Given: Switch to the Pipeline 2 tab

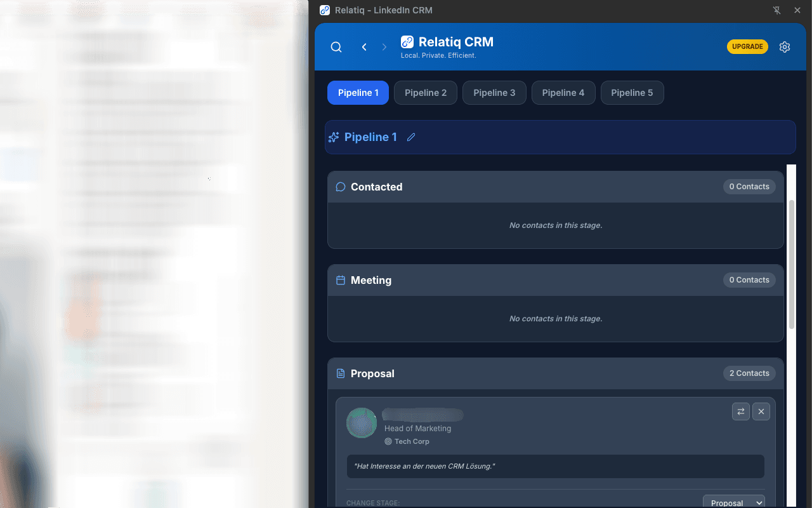Looking at the screenshot, I should [x=426, y=93].
